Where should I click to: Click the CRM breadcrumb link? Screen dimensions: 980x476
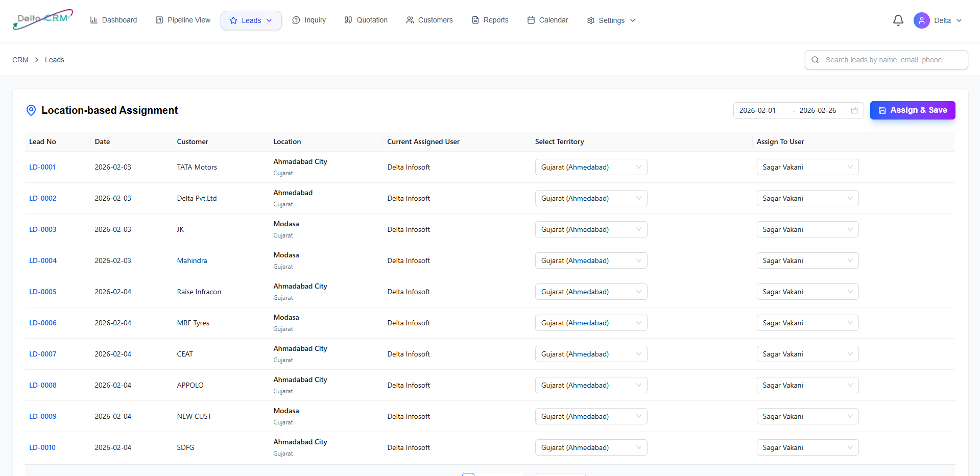(20, 60)
